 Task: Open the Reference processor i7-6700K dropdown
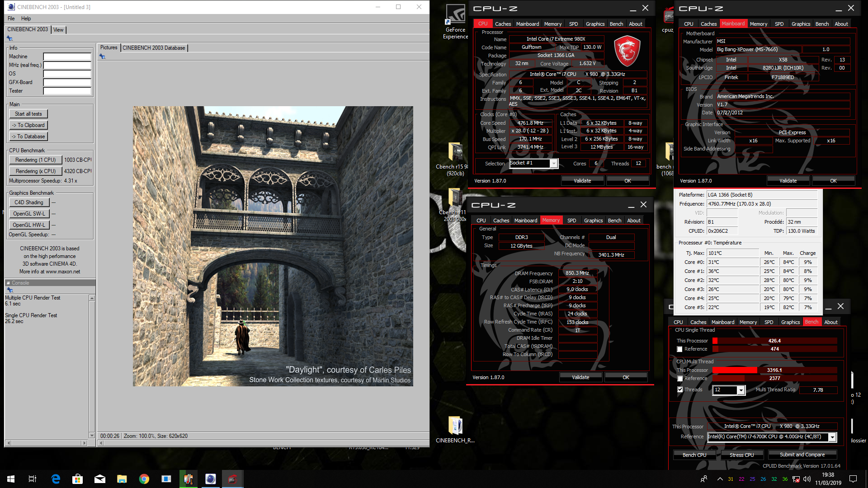point(832,437)
